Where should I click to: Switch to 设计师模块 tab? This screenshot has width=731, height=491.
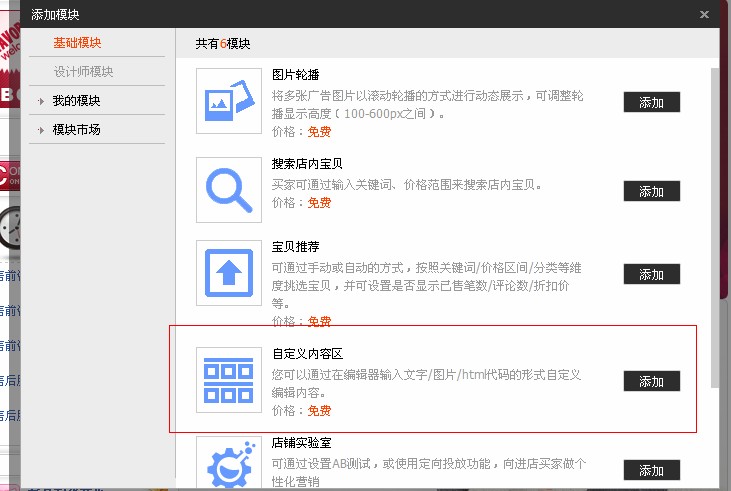point(83,72)
